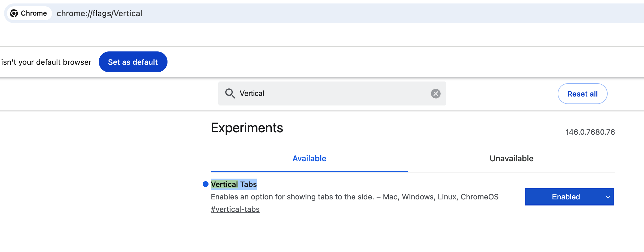Click the Experiments page heading
Image resolution: width=644 pixels, height=252 pixels.
pyautogui.click(x=247, y=128)
